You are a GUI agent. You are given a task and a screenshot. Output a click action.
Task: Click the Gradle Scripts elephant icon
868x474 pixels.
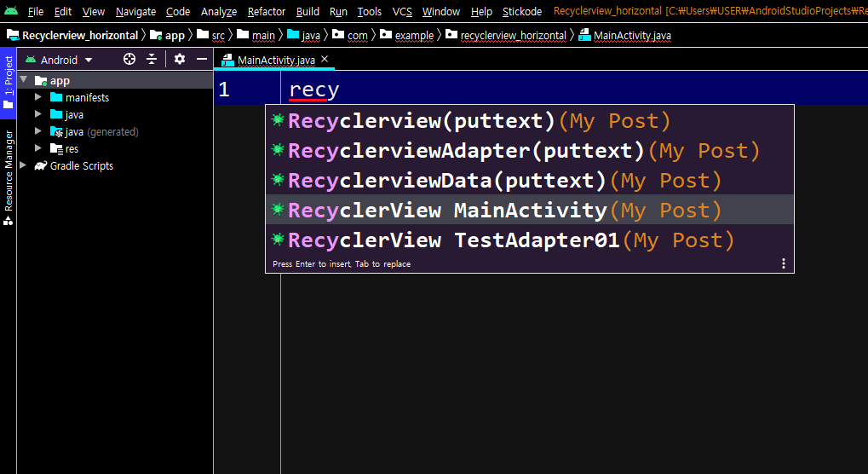40,166
